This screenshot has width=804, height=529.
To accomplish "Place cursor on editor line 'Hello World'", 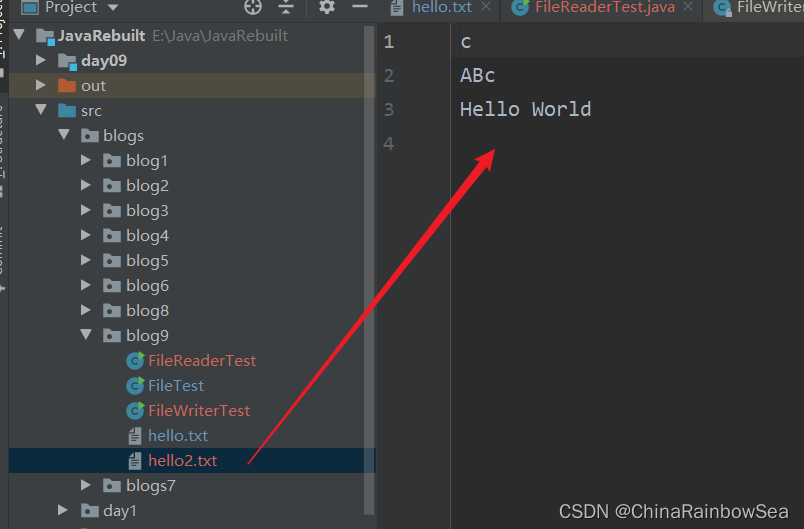I will [525, 109].
